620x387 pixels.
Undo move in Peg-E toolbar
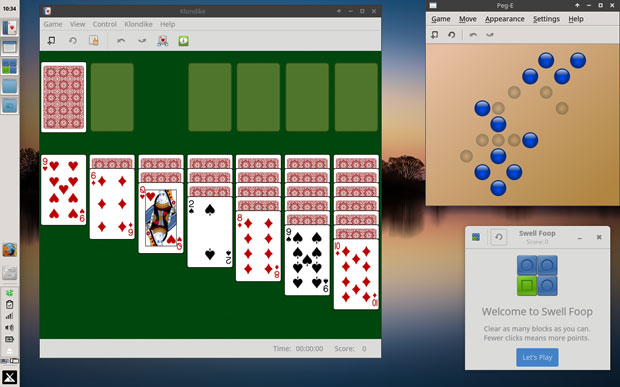[473, 35]
